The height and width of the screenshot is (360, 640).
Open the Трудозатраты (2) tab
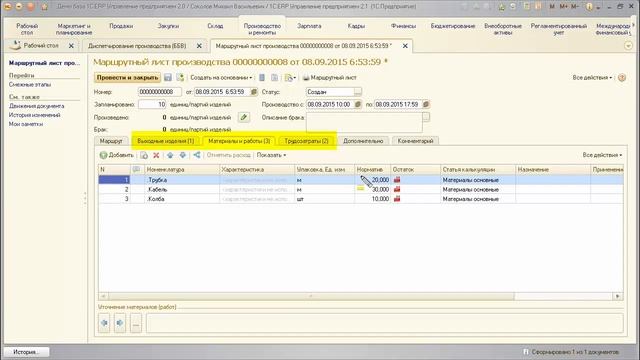pyautogui.click(x=307, y=141)
